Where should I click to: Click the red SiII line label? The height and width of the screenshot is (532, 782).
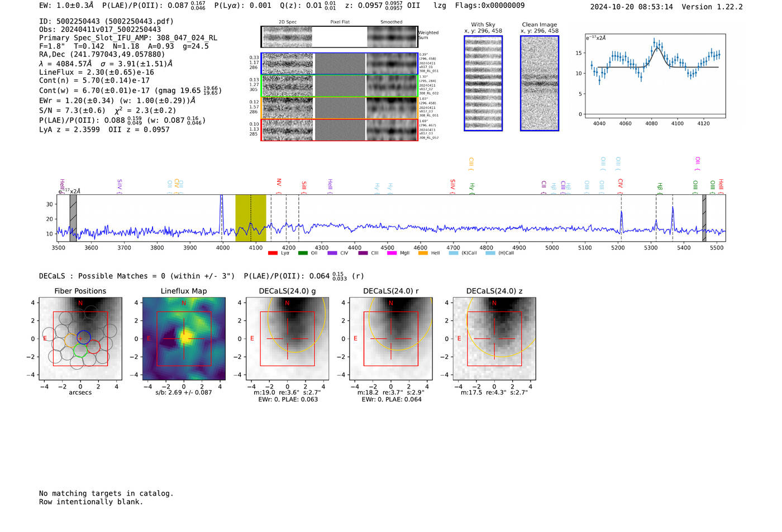point(304,186)
